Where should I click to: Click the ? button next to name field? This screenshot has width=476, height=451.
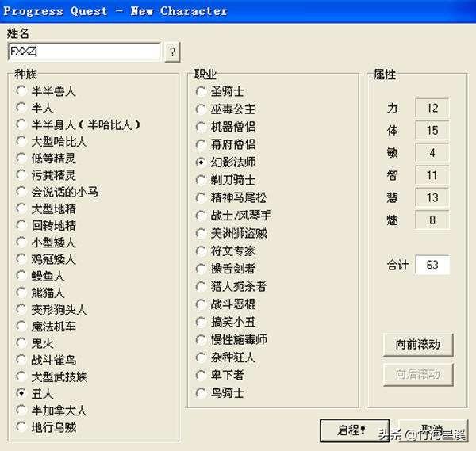[x=172, y=52]
